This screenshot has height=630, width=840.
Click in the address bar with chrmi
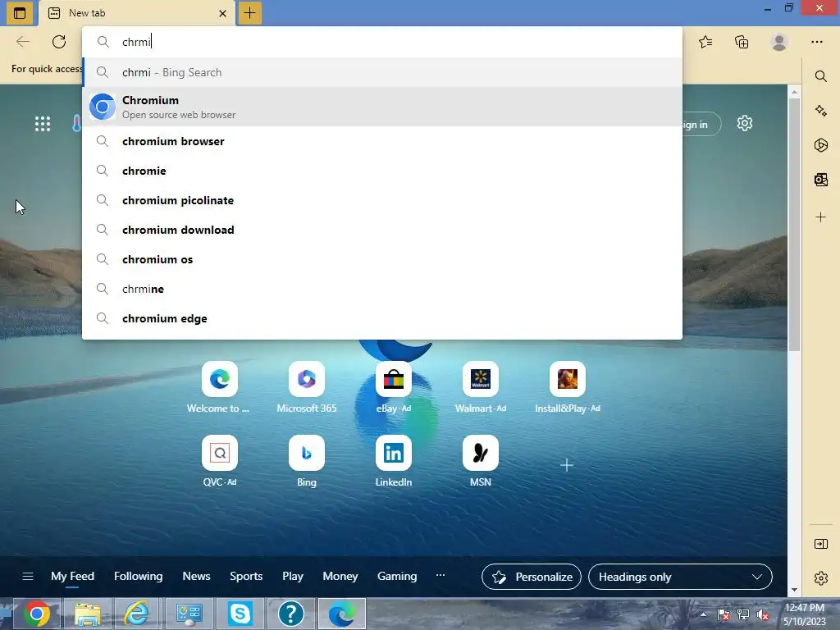click(382, 42)
